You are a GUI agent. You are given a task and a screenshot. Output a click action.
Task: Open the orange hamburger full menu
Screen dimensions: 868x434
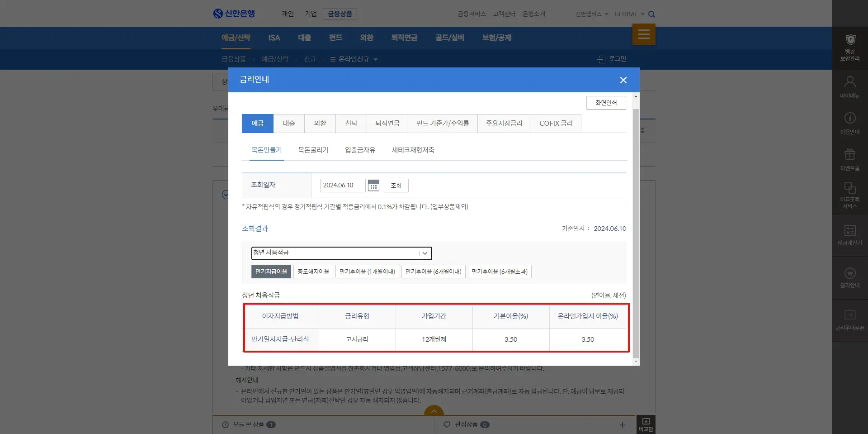pyautogui.click(x=644, y=34)
